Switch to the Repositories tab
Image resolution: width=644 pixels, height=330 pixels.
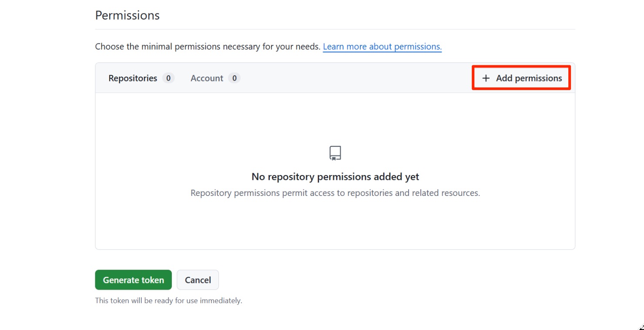(x=133, y=78)
